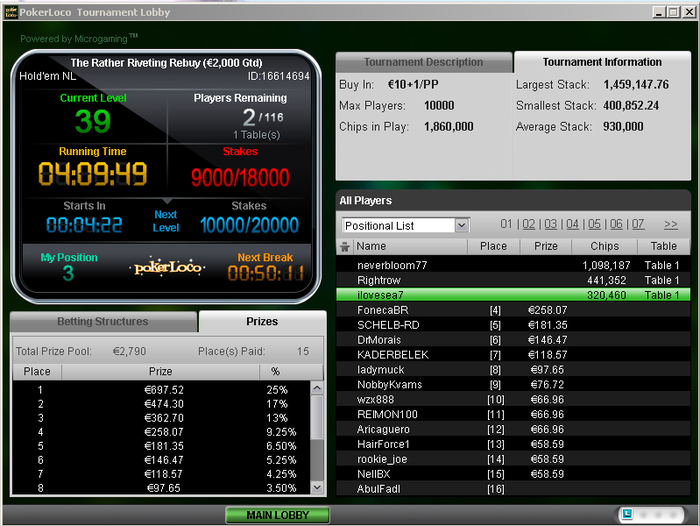Select player row rookie_joe

[x=513, y=459]
